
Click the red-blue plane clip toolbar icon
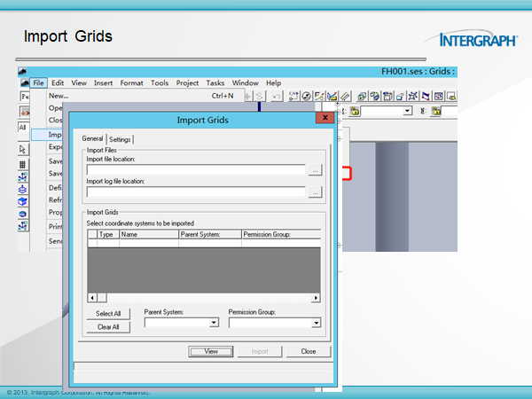[400, 97]
